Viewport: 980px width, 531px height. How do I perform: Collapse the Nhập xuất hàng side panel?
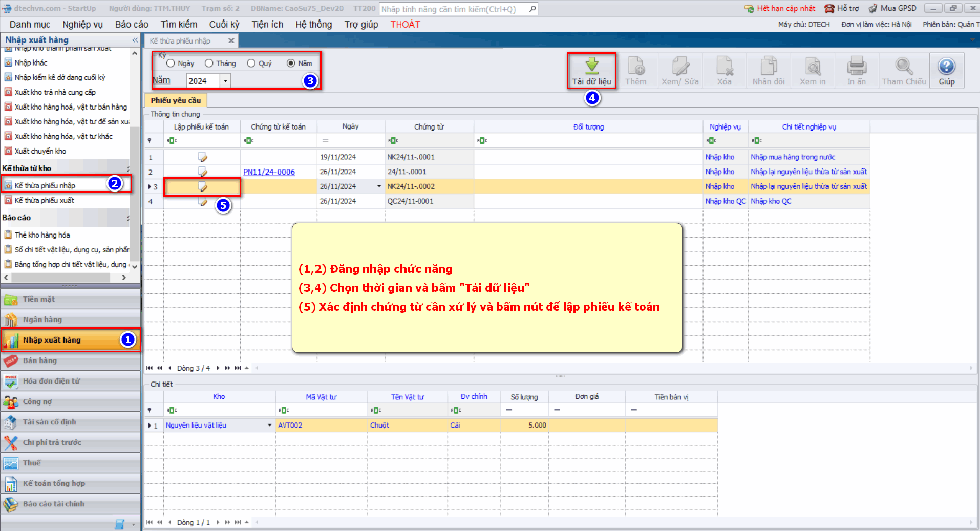135,40
